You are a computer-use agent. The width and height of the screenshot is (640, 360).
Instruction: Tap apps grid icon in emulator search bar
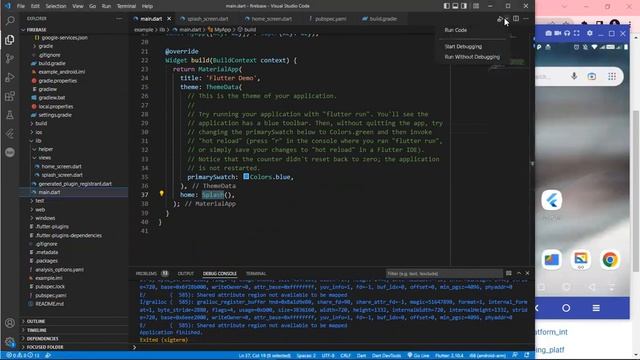(612, 76)
